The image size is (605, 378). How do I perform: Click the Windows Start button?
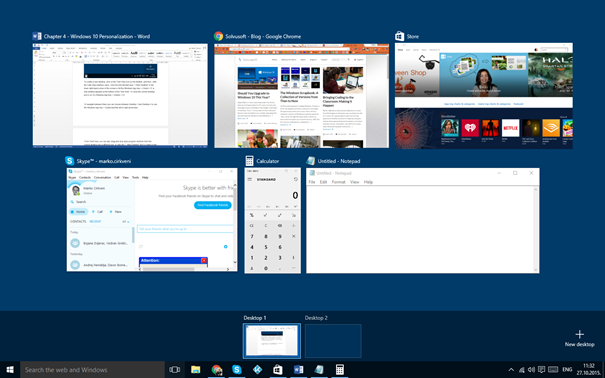click(10, 370)
